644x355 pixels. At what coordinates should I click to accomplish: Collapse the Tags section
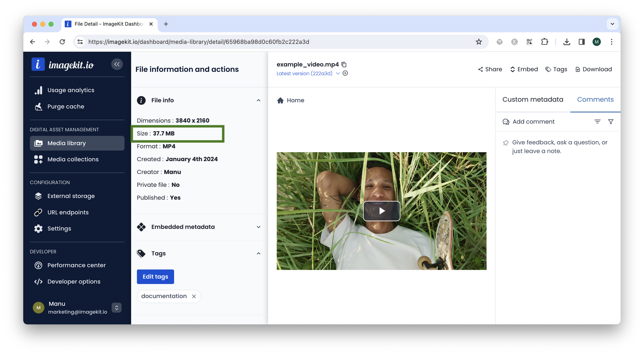pyautogui.click(x=259, y=253)
